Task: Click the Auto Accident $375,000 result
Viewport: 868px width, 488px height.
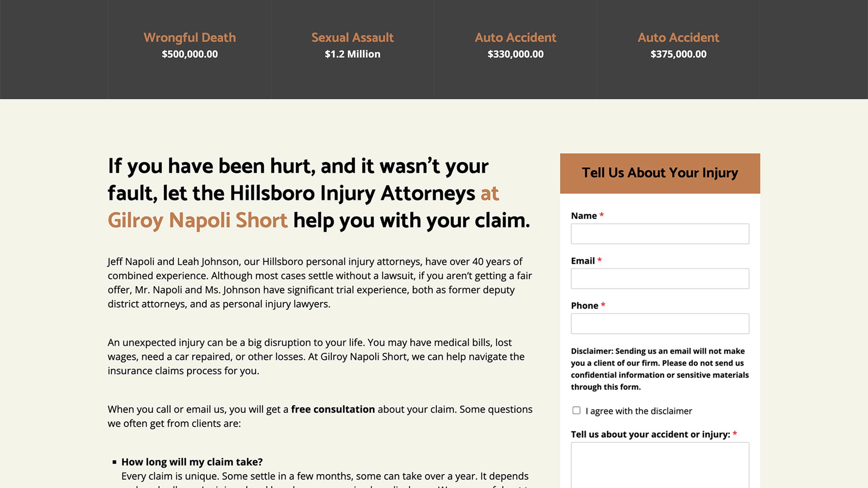Action: pos(679,45)
